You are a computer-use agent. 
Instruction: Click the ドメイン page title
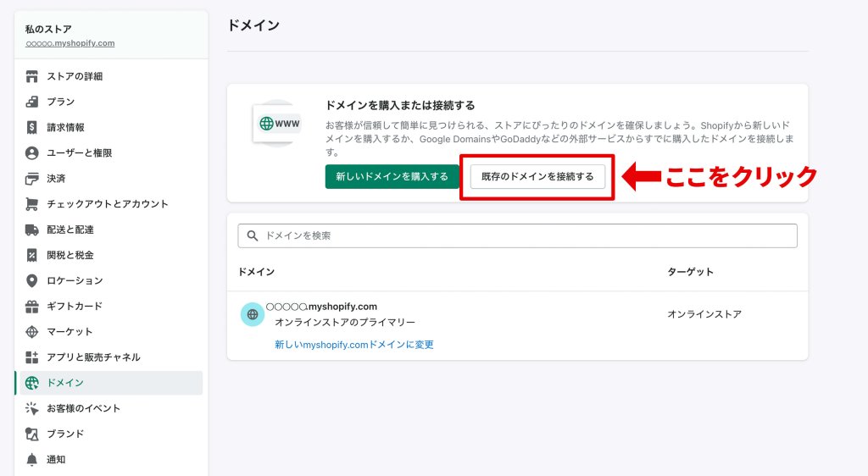[253, 25]
